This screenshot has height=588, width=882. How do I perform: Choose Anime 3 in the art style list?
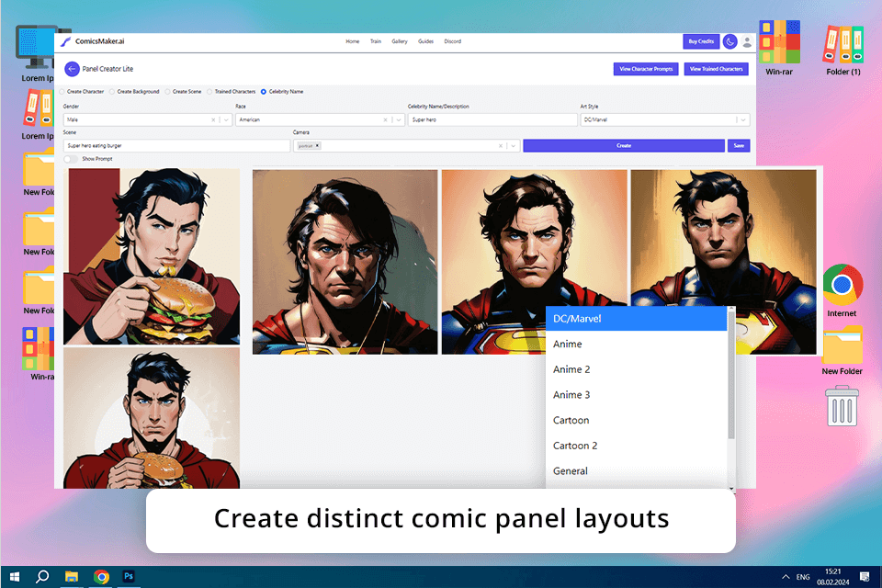(636, 395)
